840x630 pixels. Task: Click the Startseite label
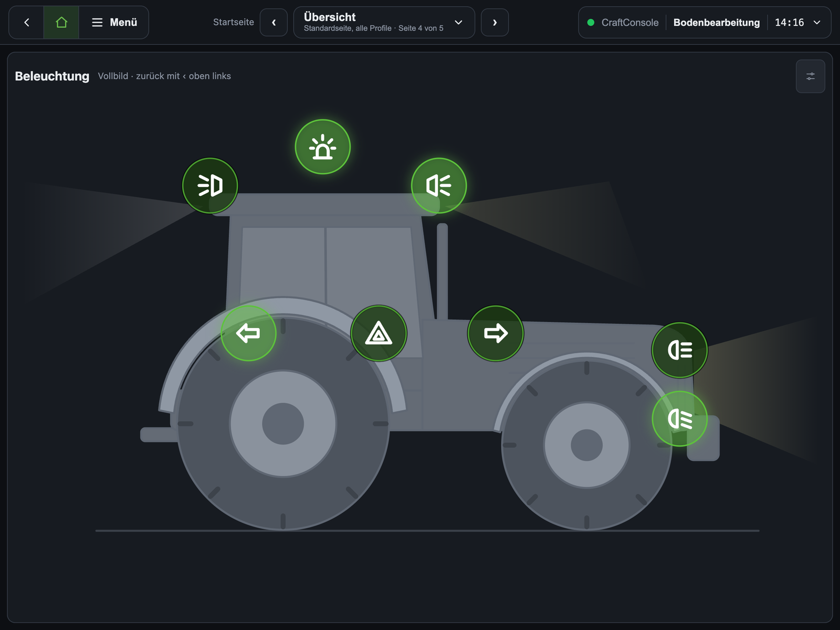pos(234,22)
